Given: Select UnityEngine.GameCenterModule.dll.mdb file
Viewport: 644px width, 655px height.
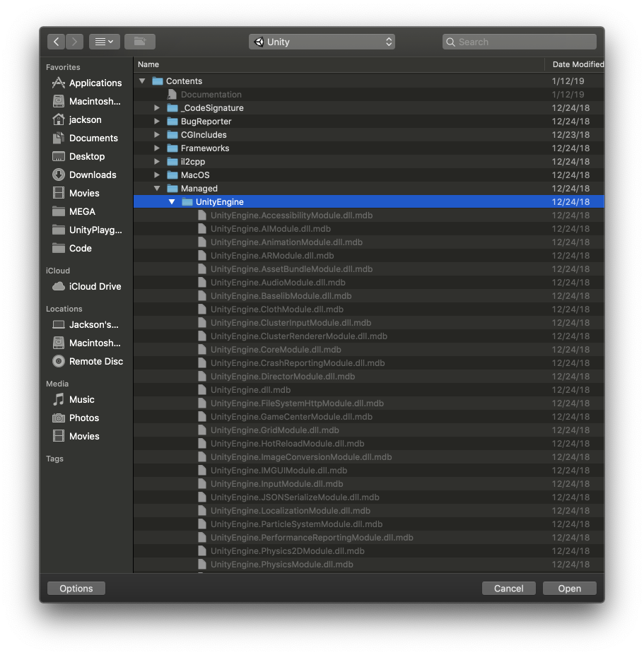Looking at the screenshot, I should pos(369,416).
